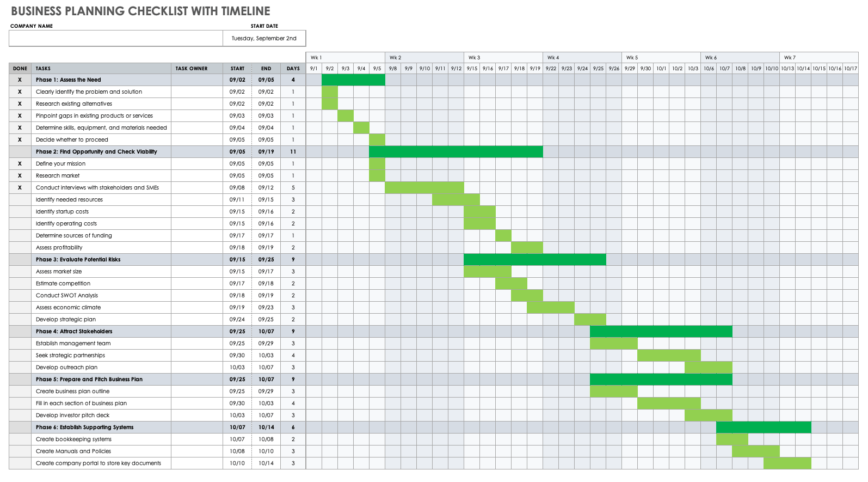Image resolution: width=868 pixels, height=482 pixels.
Task: Toggle DONE mark for 'Determine skills, equipment, and materials needed'
Action: pyautogui.click(x=20, y=128)
